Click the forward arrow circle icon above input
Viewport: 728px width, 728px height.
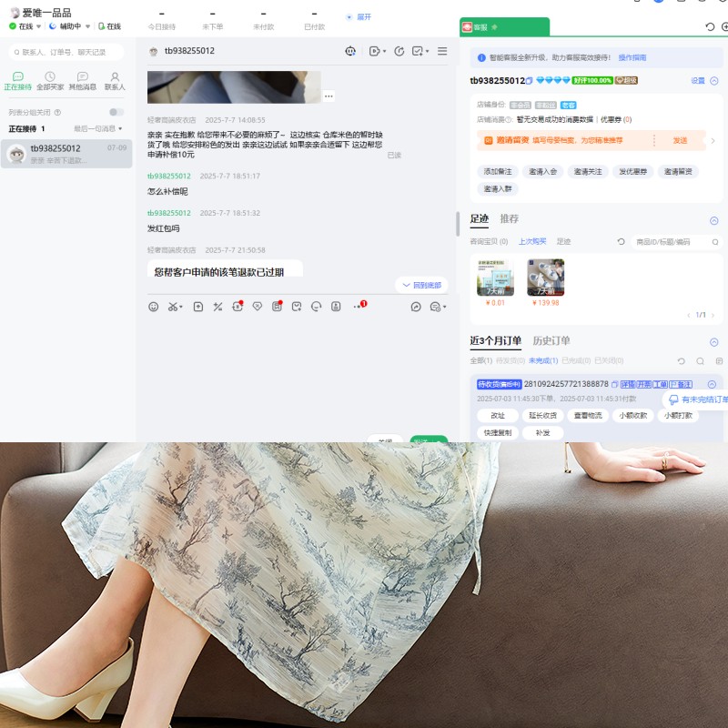(416, 307)
